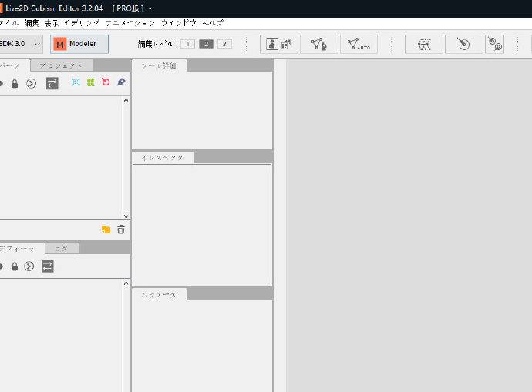Delete selected part with trash icon
The image size is (532, 392).
pos(121,230)
